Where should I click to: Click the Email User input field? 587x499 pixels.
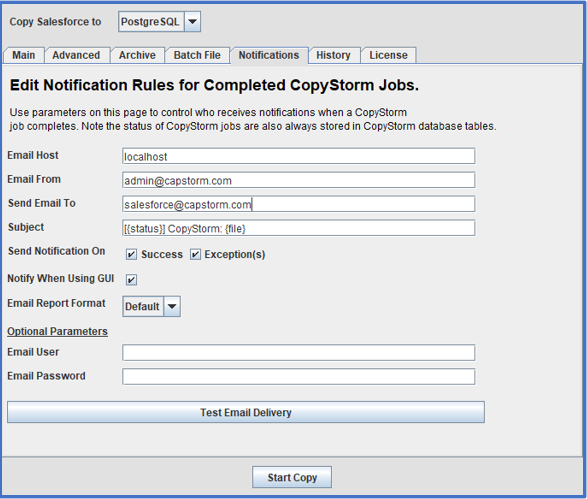pos(299,353)
